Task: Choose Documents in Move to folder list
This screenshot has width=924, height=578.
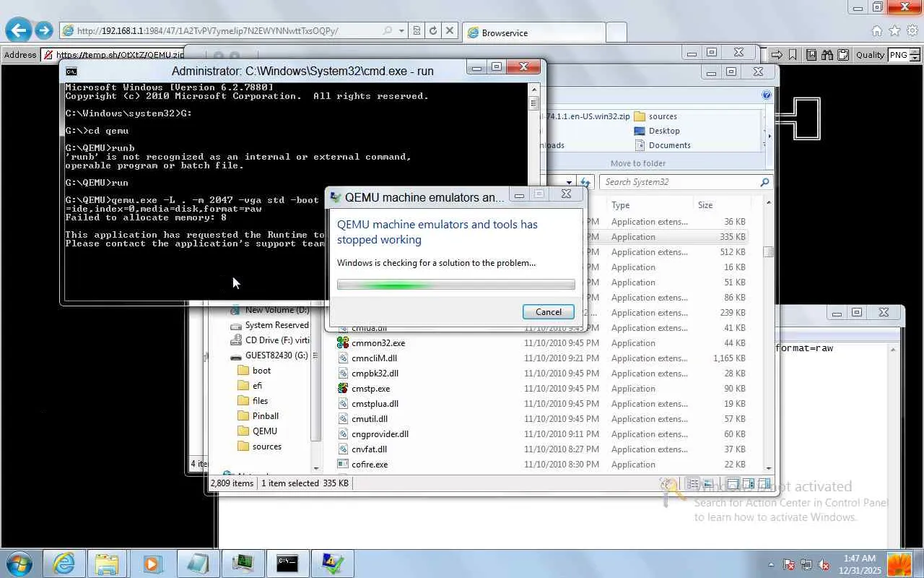Action: point(662,145)
